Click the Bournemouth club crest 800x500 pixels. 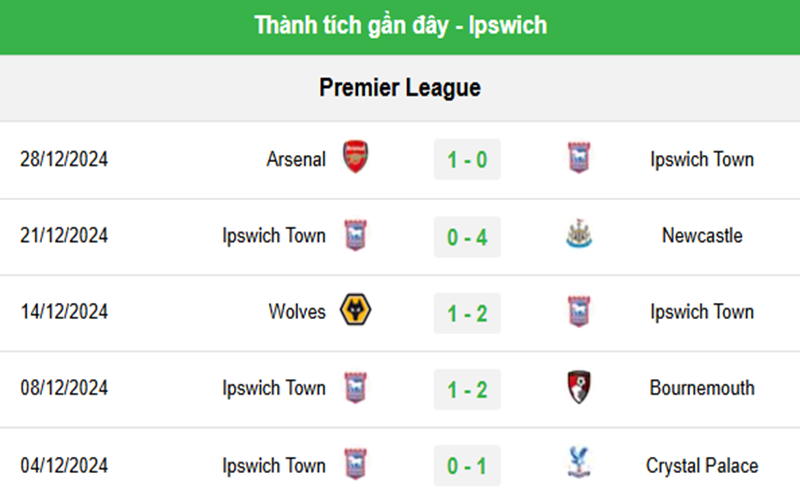578,387
